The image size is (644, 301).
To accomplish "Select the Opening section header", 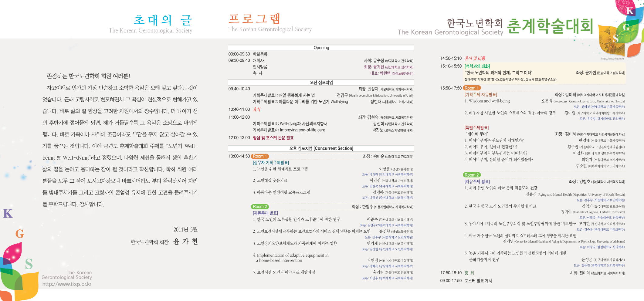I will tap(321, 48).
